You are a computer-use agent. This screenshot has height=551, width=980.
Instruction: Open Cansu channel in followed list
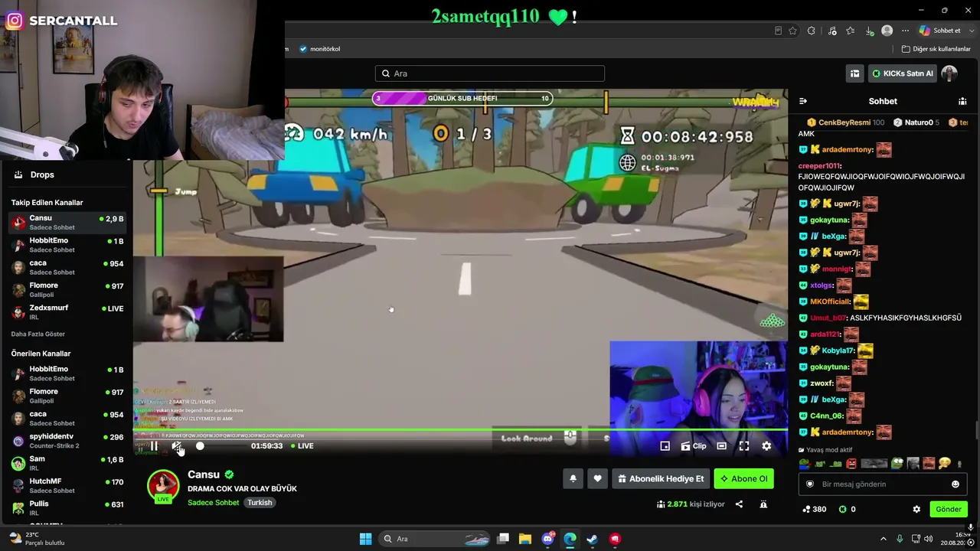(x=67, y=222)
